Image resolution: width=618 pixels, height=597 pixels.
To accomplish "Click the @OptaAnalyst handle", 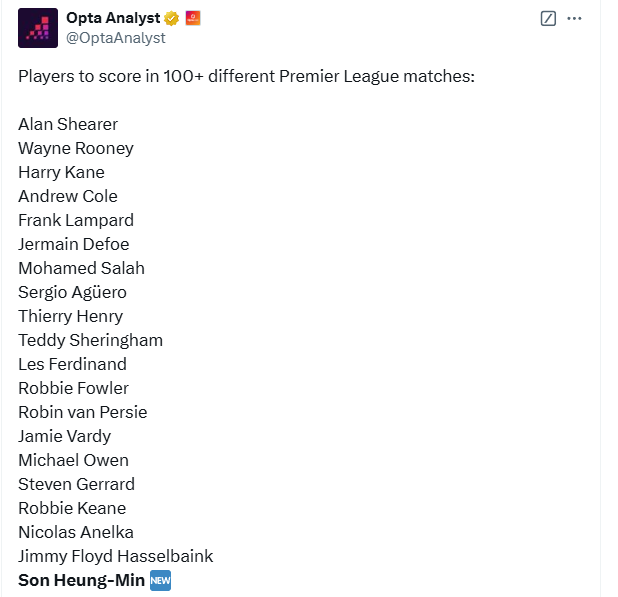I will point(115,38).
